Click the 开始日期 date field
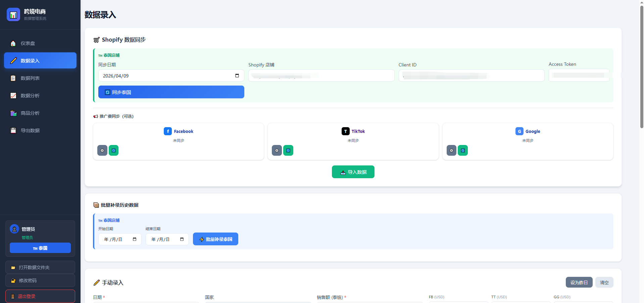644x303 pixels. (120, 239)
